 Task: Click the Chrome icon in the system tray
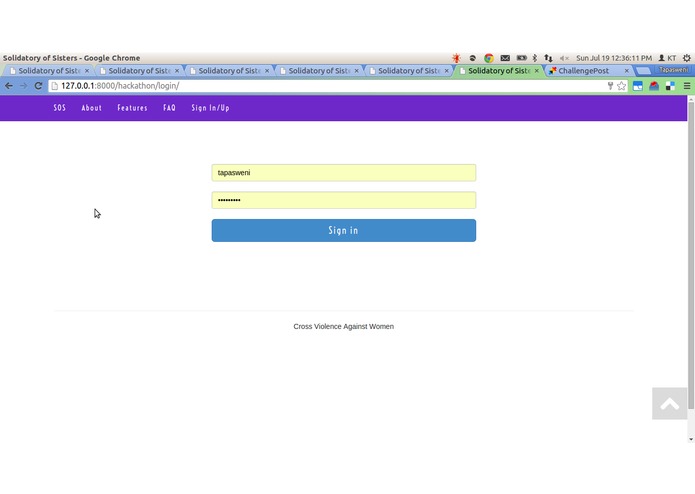tap(489, 58)
